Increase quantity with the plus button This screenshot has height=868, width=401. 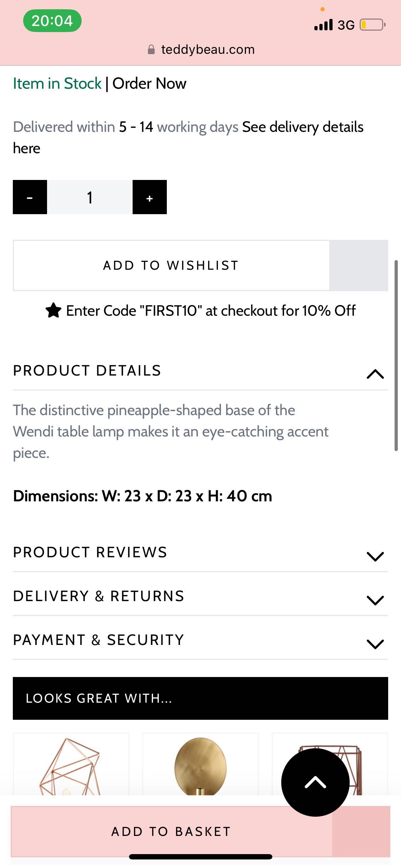coord(150,197)
